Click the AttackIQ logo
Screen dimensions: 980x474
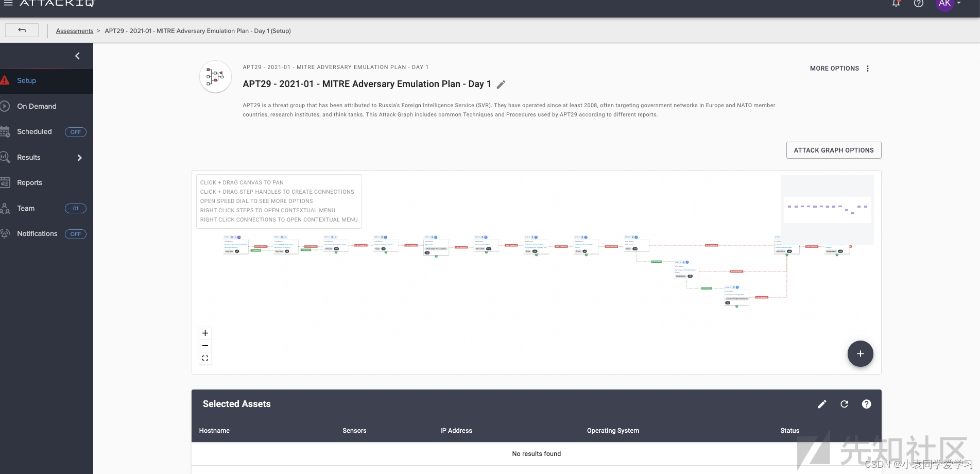click(x=57, y=3)
